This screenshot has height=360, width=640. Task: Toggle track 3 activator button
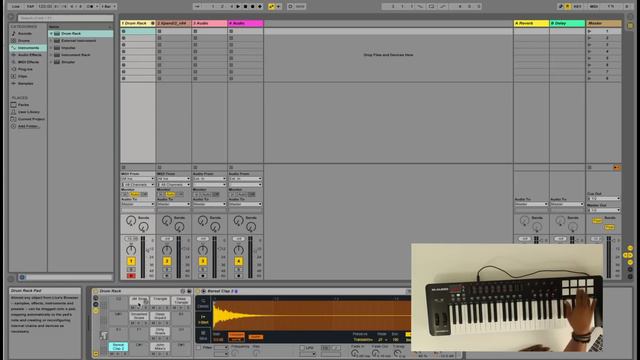pos(203,261)
